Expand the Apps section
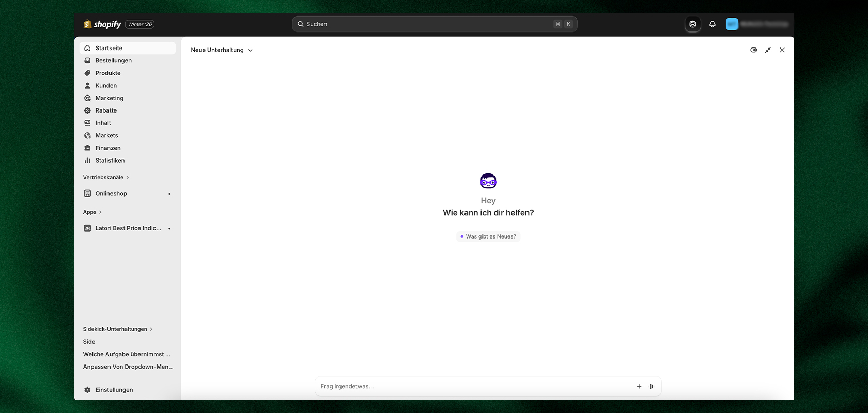 point(92,212)
